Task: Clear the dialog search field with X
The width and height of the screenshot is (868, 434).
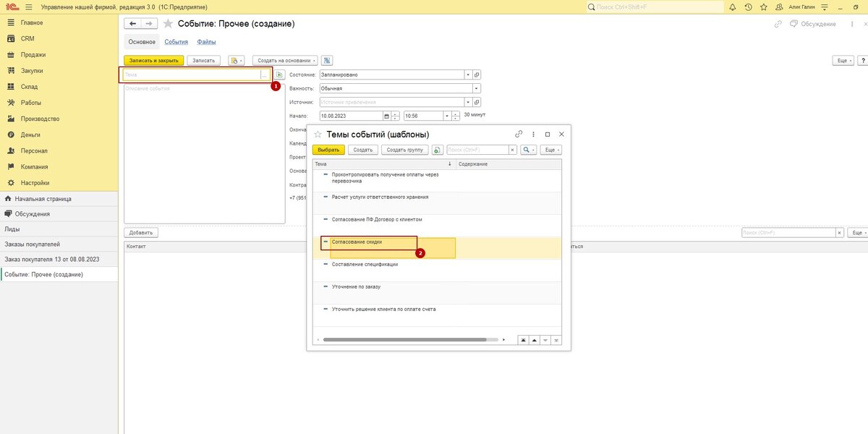Action: [x=512, y=150]
